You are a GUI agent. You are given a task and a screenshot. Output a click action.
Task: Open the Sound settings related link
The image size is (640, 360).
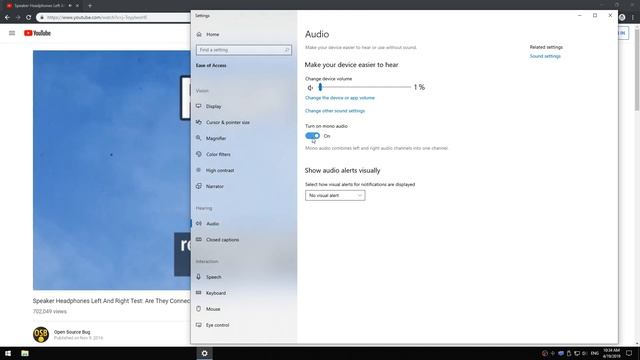pos(545,56)
